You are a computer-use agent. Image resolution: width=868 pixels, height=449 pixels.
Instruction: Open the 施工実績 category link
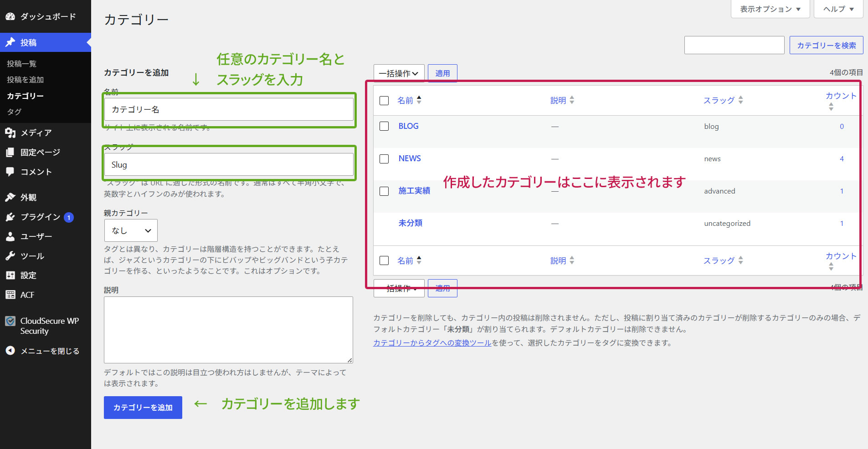coord(414,191)
